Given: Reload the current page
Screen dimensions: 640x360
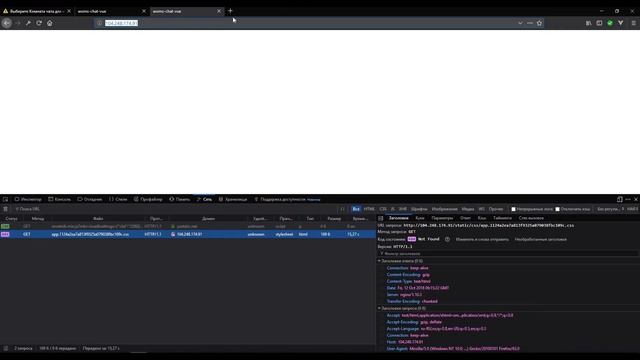Looking at the screenshot, I should (x=39, y=23).
